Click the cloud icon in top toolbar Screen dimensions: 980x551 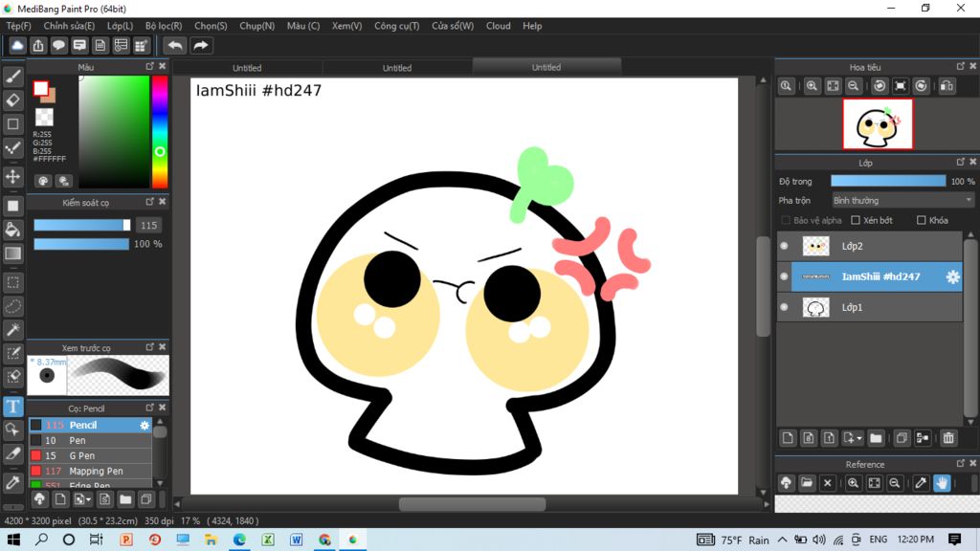pyautogui.click(x=17, y=46)
